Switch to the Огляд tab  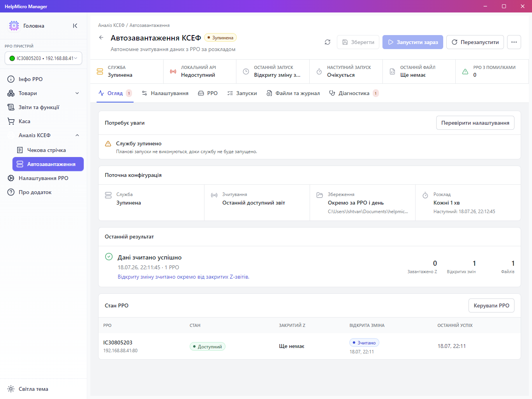click(x=115, y=93)
